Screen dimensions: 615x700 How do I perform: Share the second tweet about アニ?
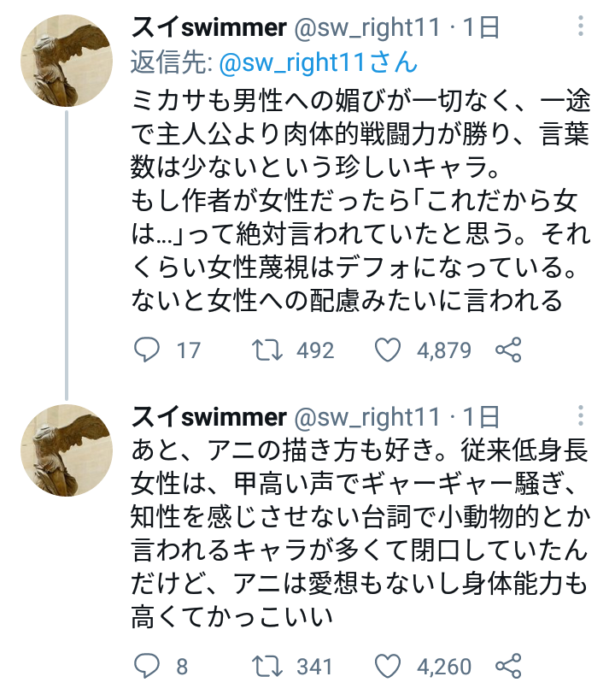(508, 666)
